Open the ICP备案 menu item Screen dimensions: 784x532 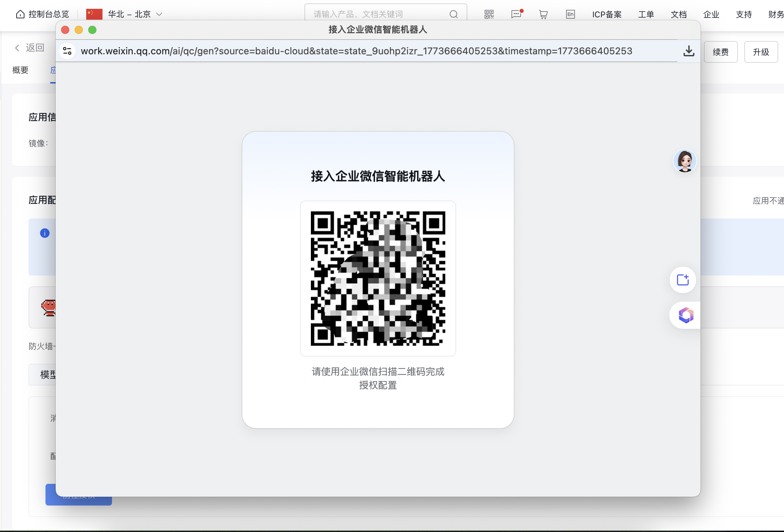tap(607, 14)
